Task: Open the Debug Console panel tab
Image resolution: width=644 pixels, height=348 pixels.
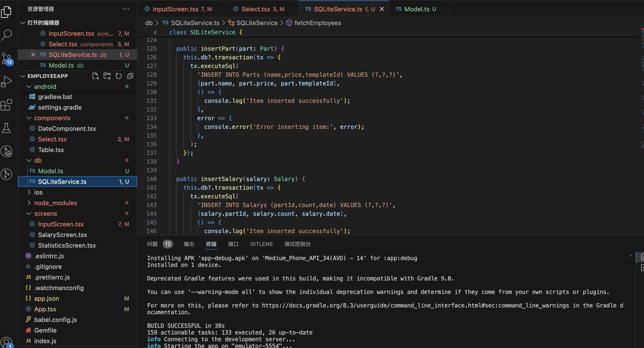Action: click(297, 244)
